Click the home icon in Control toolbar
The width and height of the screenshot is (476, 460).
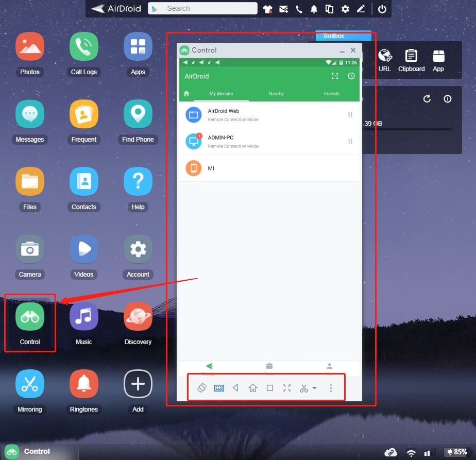252,388
